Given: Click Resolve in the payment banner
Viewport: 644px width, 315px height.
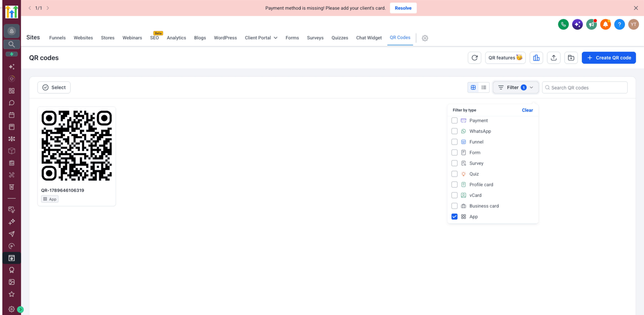Looking at the screenshot, I should (x=403, y=8).
